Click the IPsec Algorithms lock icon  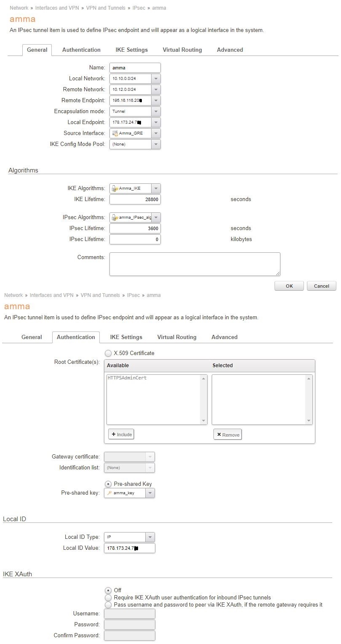[x=115, y=217]
